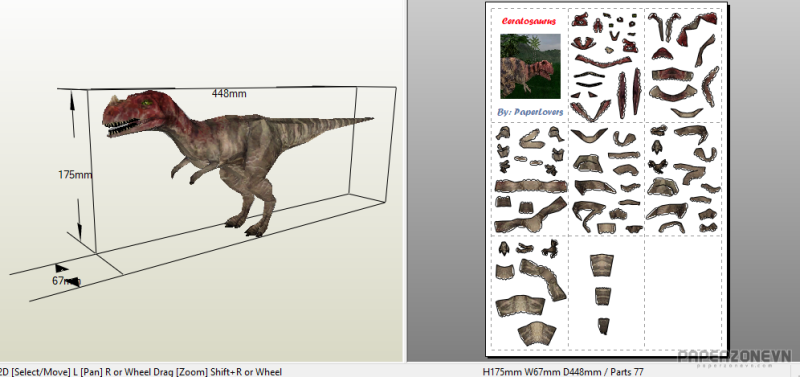The width and height of the screenshot is (800, 377).
Task: Click the 67mm width dimension label
Action: (64, 281)
